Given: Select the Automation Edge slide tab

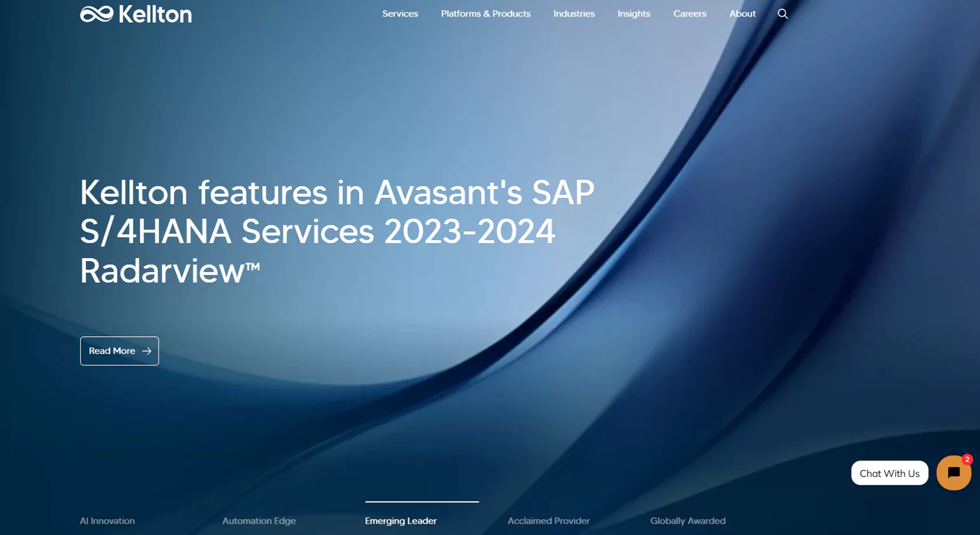Looking at the screenshot, I should (x=259, y=521).
